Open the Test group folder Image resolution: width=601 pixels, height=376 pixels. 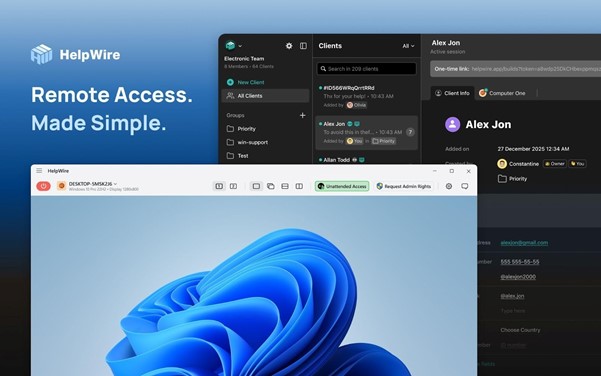(x=238, y=156)
